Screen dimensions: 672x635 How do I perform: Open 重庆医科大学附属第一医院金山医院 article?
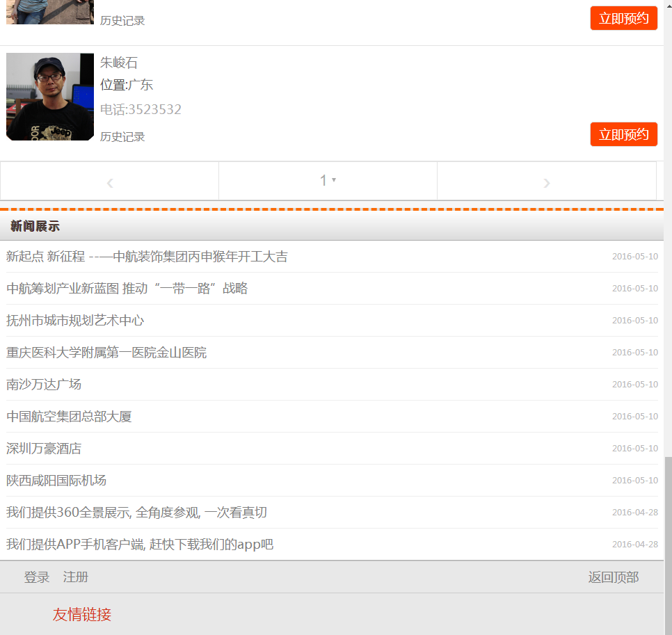[106, 353]
